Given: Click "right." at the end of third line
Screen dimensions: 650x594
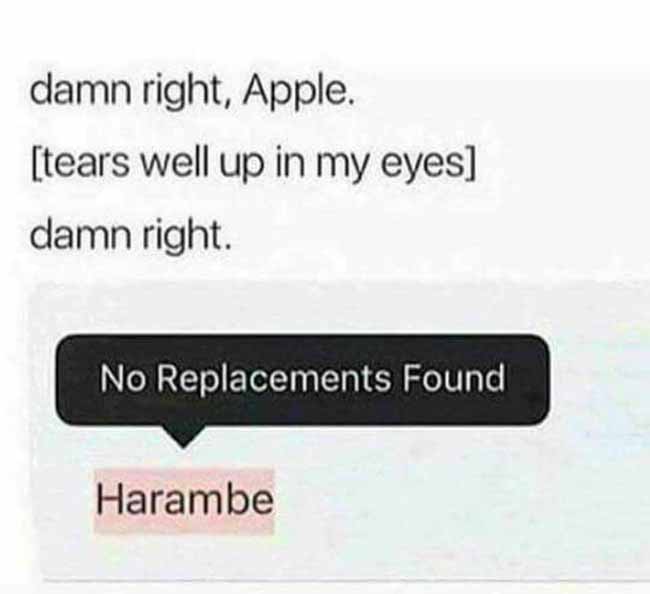Looking at the screenshot, I should tap(186, 236).
